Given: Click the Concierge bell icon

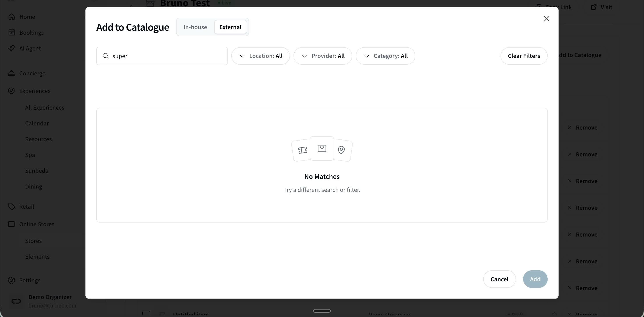Looking at the screenshot, I should click(11, 73).
